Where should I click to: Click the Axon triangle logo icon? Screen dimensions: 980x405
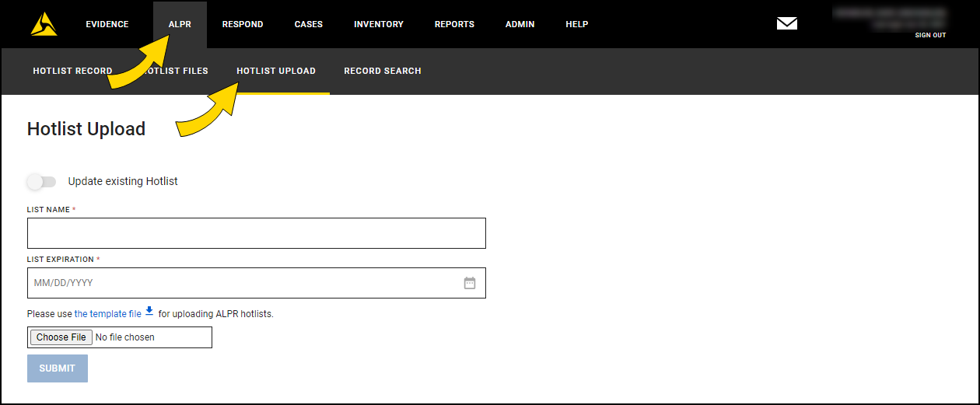pos(44,24)
